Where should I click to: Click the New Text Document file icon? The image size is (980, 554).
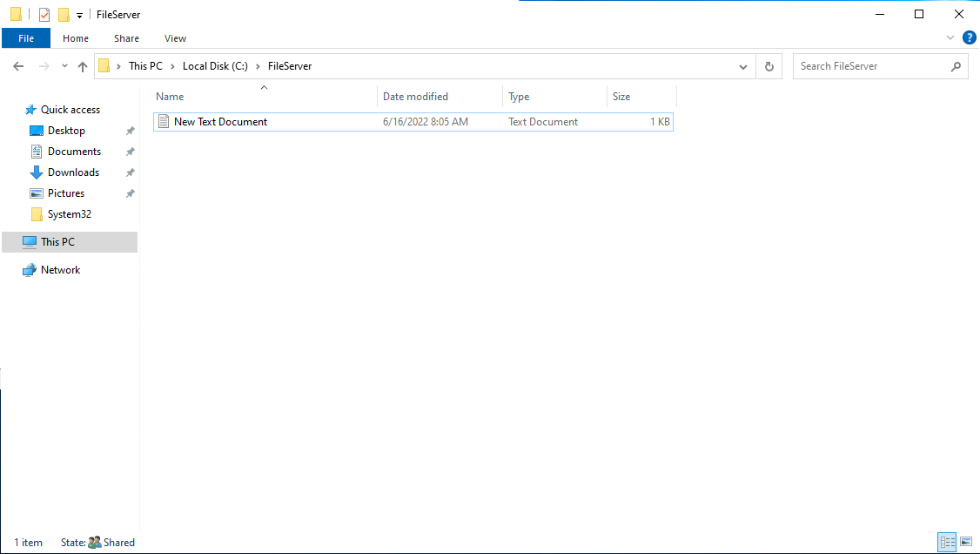(164, 121)
